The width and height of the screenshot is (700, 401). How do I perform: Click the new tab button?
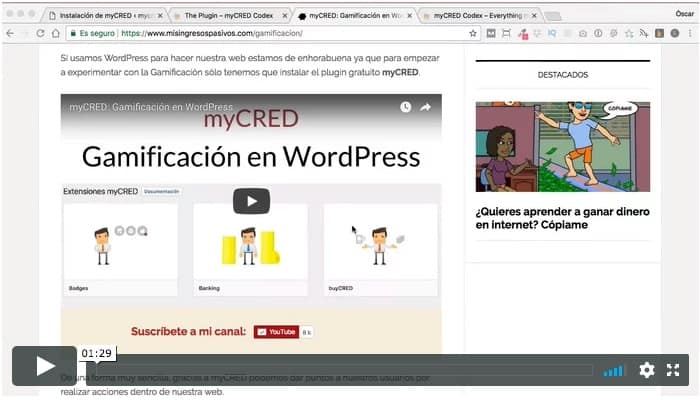pos(553,16)
